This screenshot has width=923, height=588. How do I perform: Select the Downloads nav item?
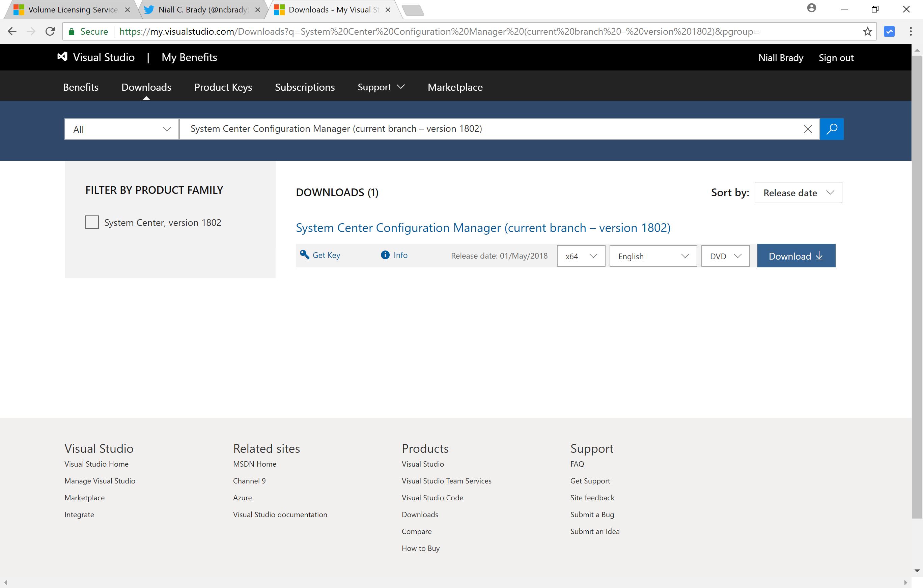(x=146, y=87)
